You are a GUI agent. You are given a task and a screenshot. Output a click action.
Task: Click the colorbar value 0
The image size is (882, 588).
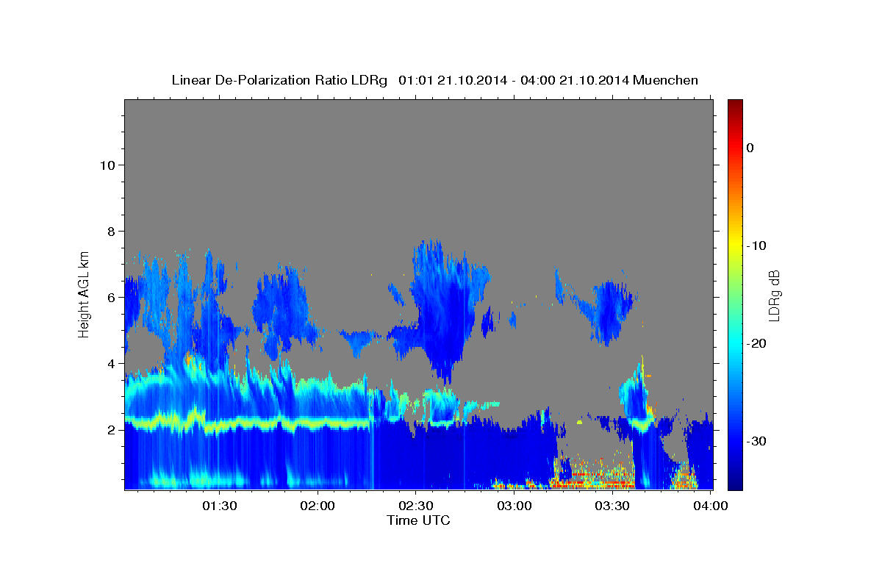click(x=750, y=148)
